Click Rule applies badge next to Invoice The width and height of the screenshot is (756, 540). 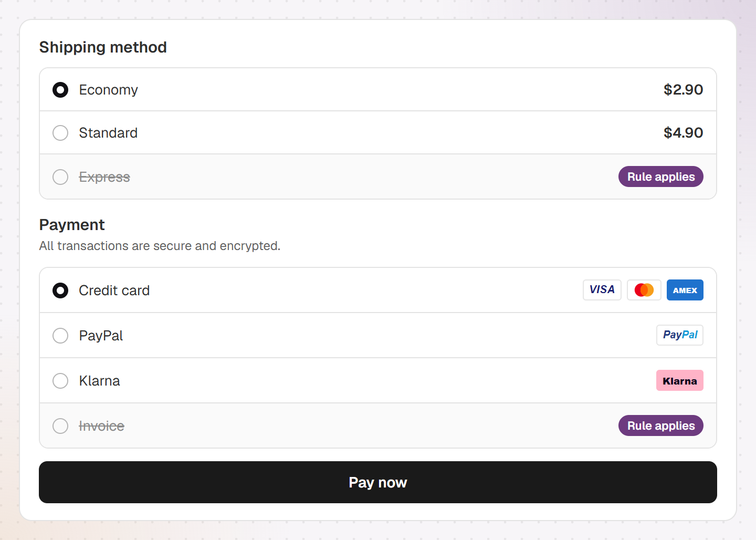661,425
